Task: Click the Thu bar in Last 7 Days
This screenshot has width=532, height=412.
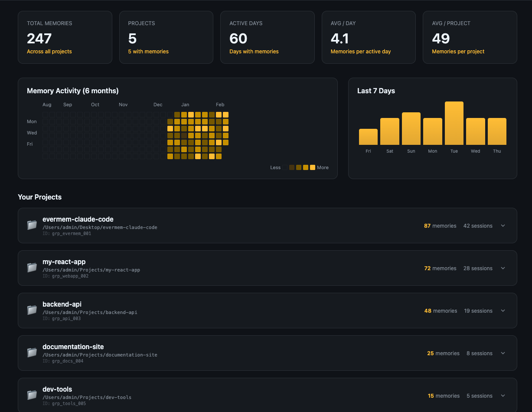Action: (x=497, y=131)
